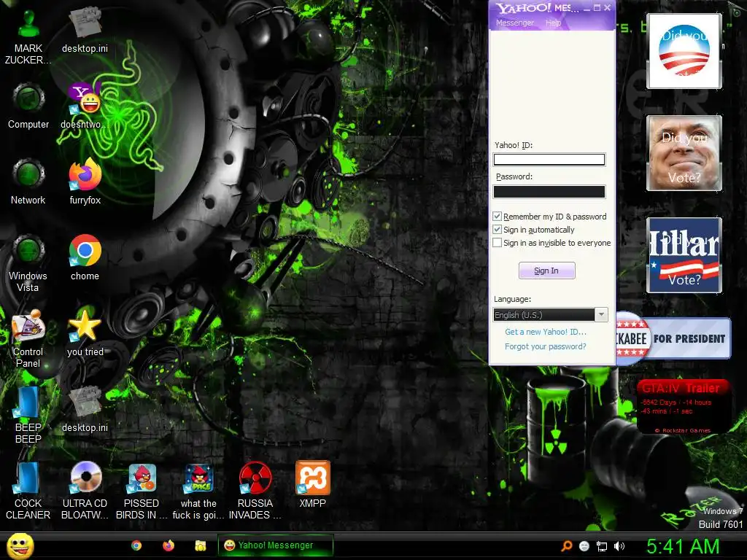Open the smiley face Start button
Screen dimensions: 747x560
coord(20,545)
